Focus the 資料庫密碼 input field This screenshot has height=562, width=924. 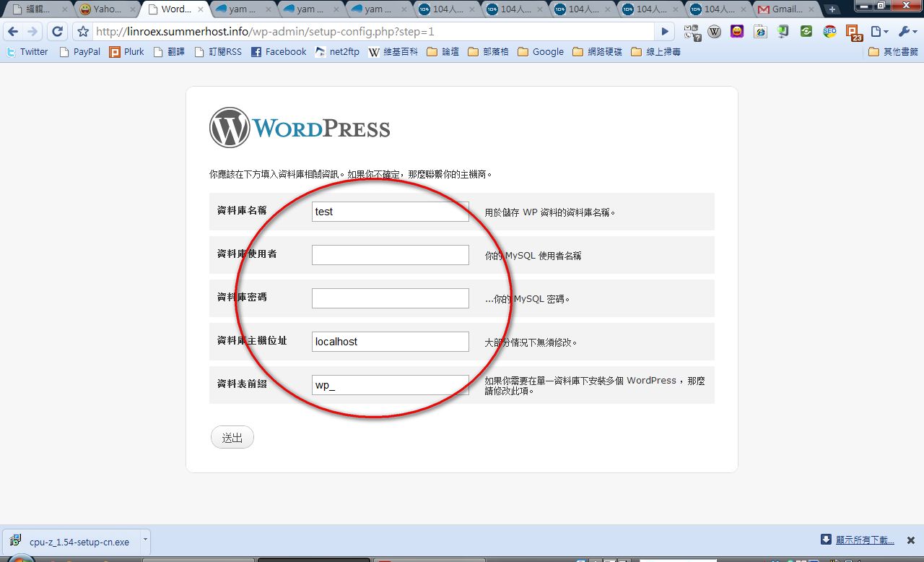pos(391,298)
